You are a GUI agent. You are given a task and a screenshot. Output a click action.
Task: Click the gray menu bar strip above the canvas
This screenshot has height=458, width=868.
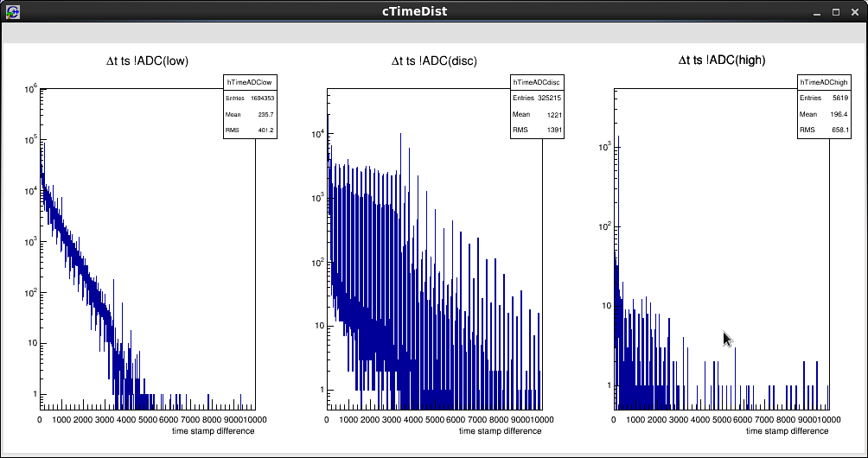[x=434, y=33]
